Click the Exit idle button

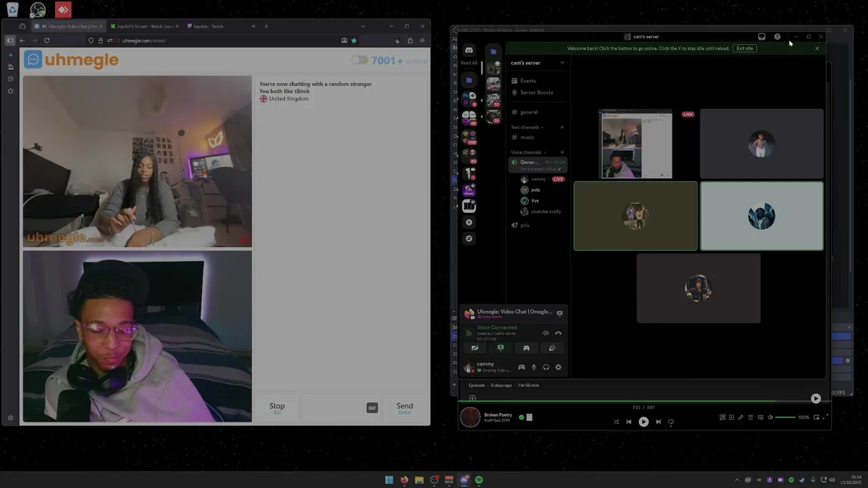(745, 48)
